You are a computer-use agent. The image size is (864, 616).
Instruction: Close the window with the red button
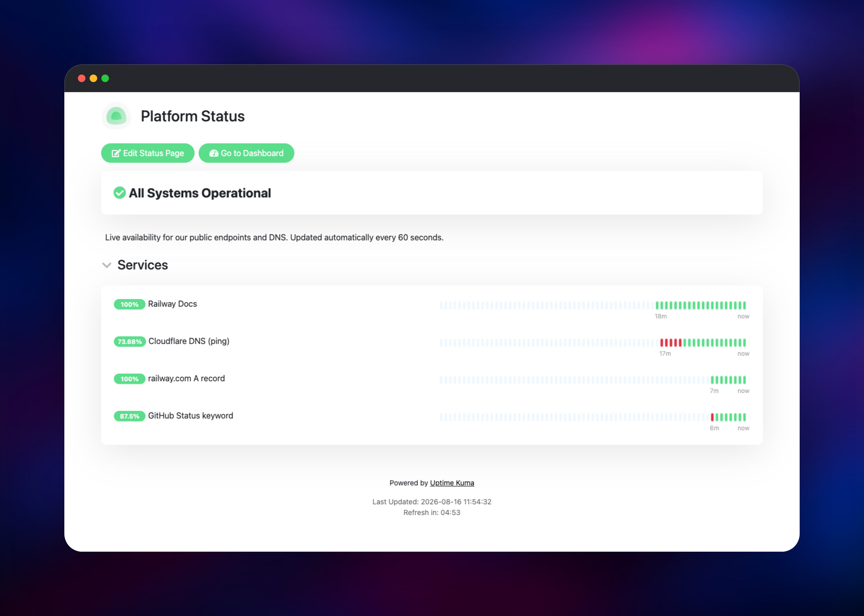pyautogui.click(x=81, y=78)
